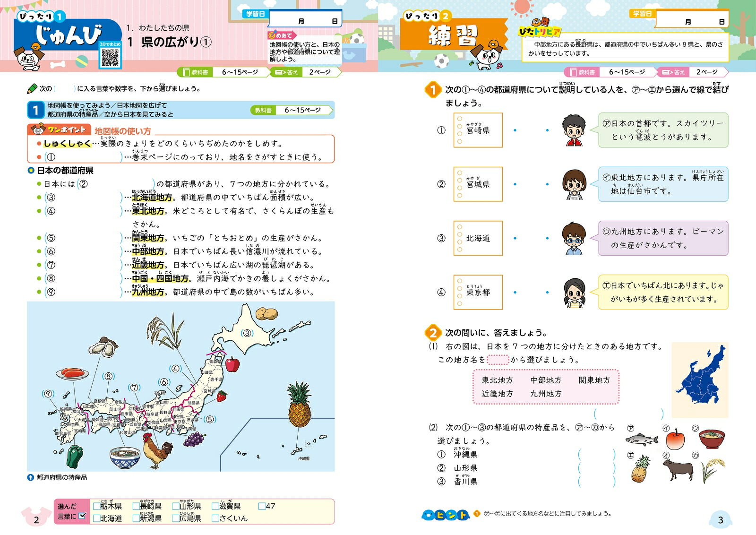This screenshot has width=756, height=535.
Task: Click the green bell pepper illustration
Action: (x=75, y=456)
